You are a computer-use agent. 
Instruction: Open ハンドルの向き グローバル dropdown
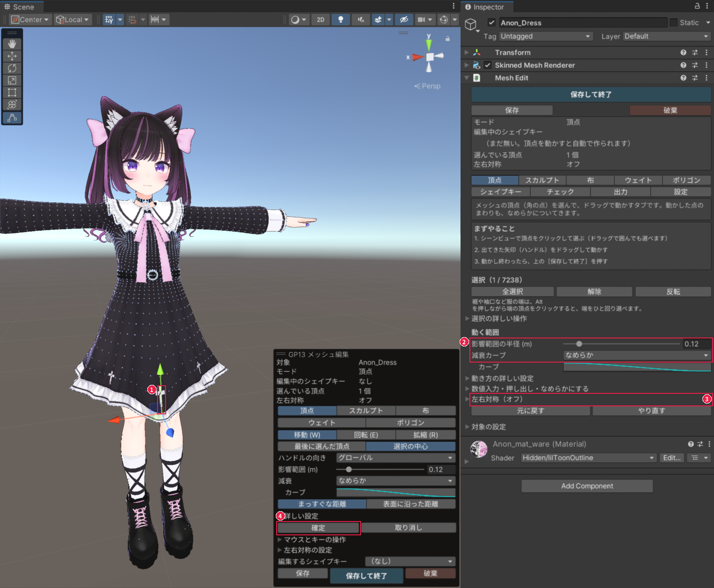point(396,458)
